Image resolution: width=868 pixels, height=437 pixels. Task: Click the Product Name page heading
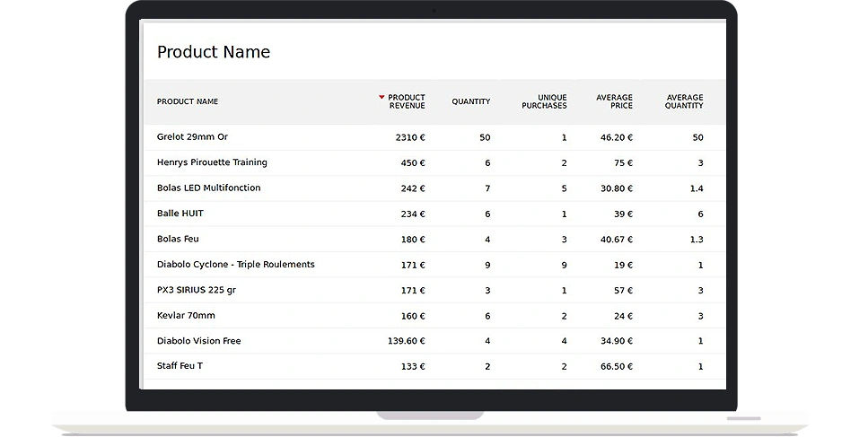click(214, 52)
